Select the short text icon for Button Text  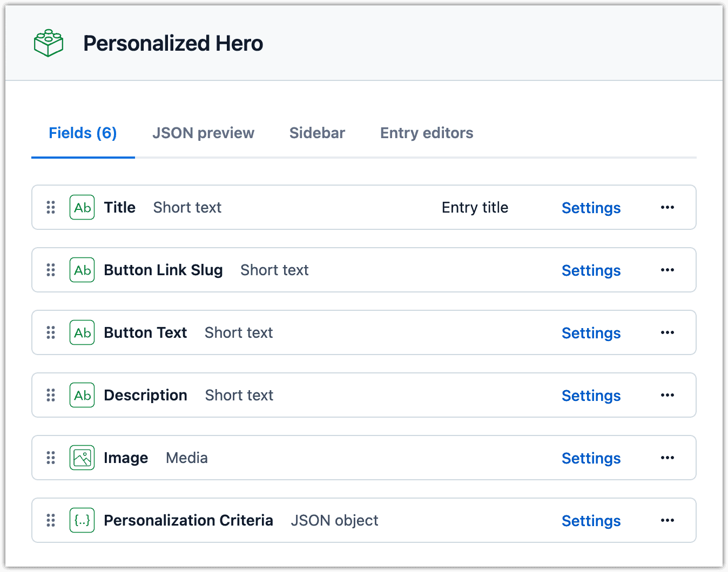[82, 332]
